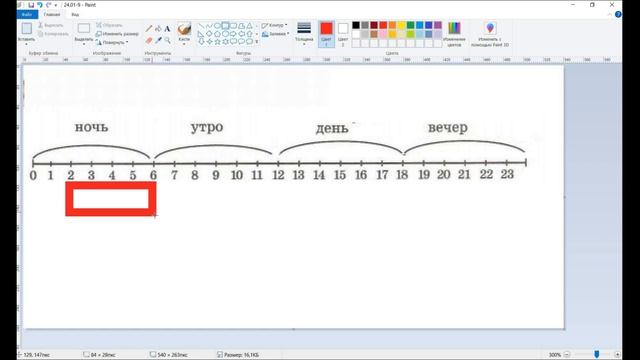Select the Text tool (letter A)

(167, 29)
